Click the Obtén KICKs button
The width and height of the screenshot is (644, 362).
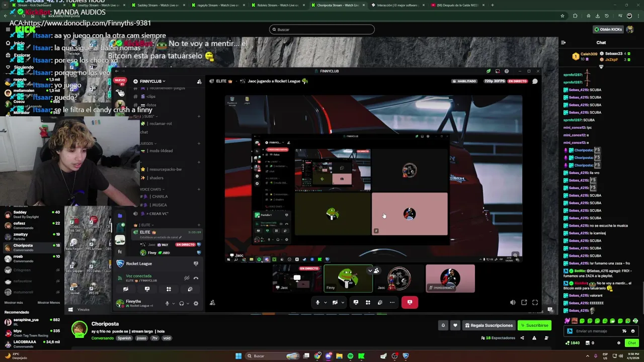pyautogui.click(x=608, y=30)
